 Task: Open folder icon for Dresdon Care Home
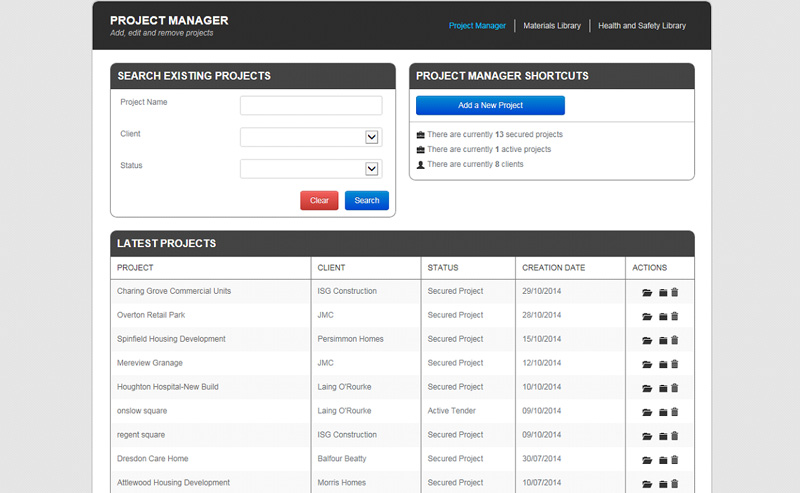click(x=647, y=460)
